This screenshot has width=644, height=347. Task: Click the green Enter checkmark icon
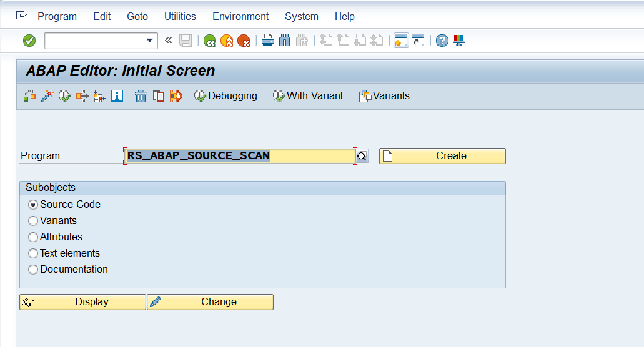pyautogui.click(x=29, y=41)
